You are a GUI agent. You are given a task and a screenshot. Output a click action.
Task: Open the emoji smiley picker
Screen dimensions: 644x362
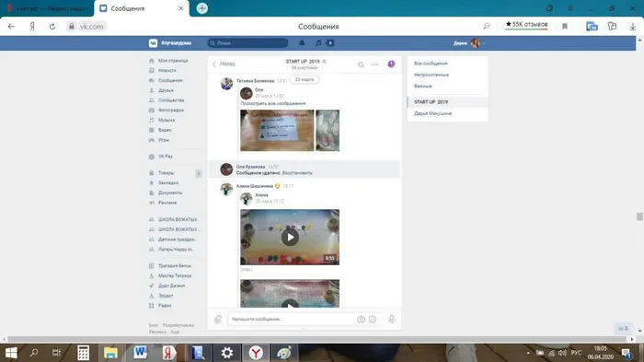pyautogui.click(x=373, y=320)
